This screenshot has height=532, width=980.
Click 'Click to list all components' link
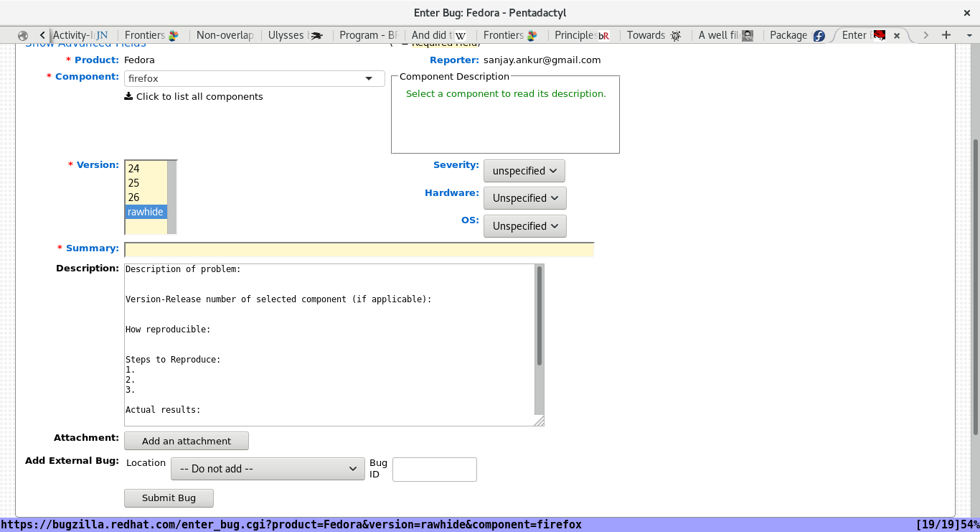coord(199,96)
